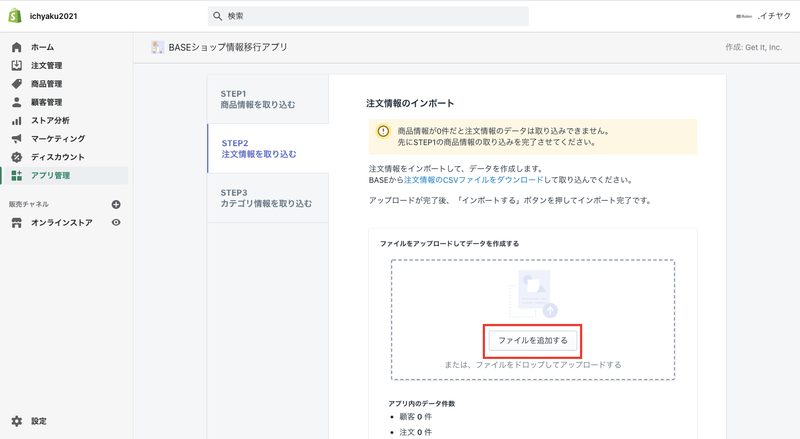800x439 pixels.
Task: Switch to STEP3 カテゴリ情報を取り込む tab
Action: (x=268, y=198)
